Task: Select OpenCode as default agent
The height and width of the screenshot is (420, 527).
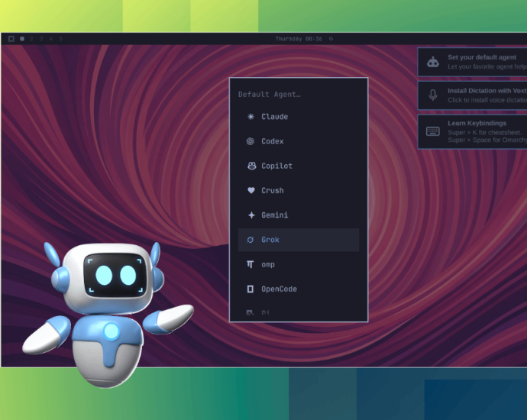Action: (299, 289)
